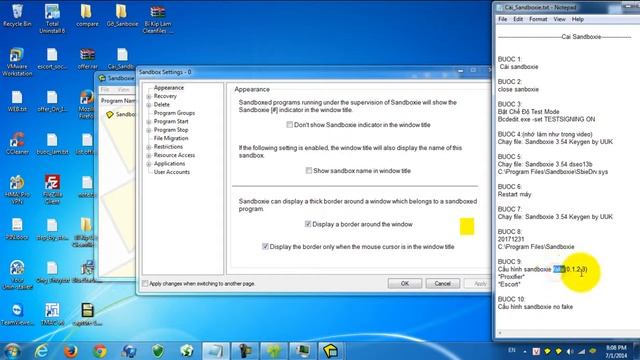Expand the Resource Access tree node

coord(149,156)
